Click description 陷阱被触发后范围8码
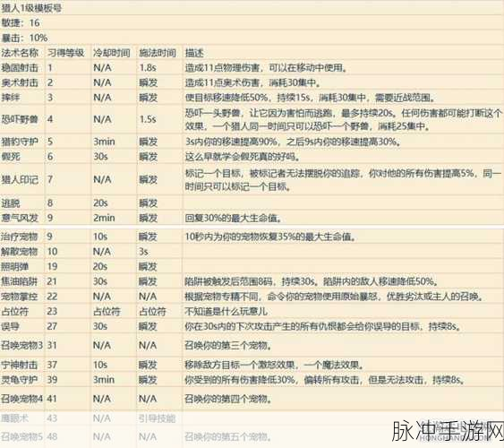The image size is (504, 448). point(312,281)
